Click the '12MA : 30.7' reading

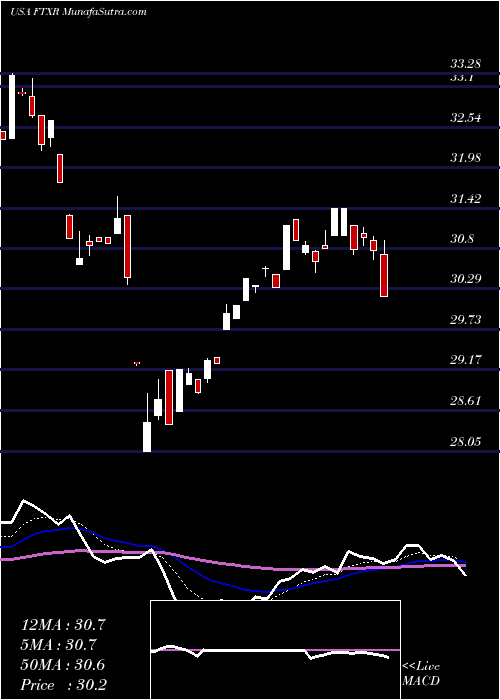(x=63, y=625)
